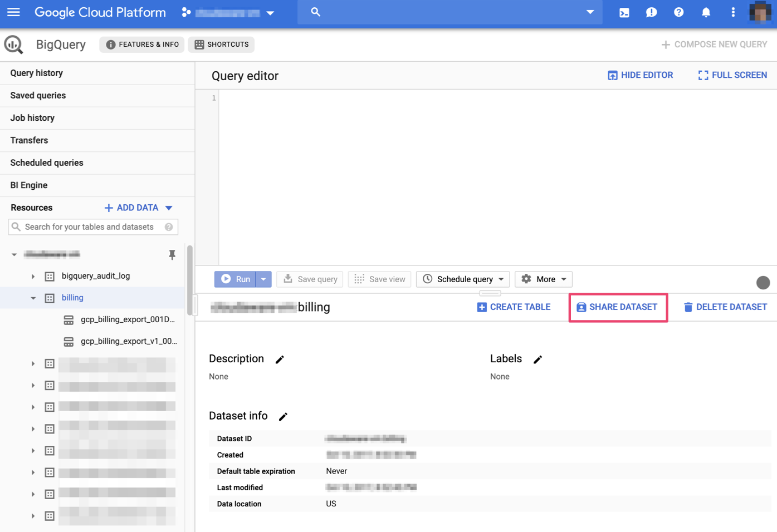Click the pin icon beside project name
The width and height of the screenshot is (777, 532).
pyautogui.click(x=172, y=255)
